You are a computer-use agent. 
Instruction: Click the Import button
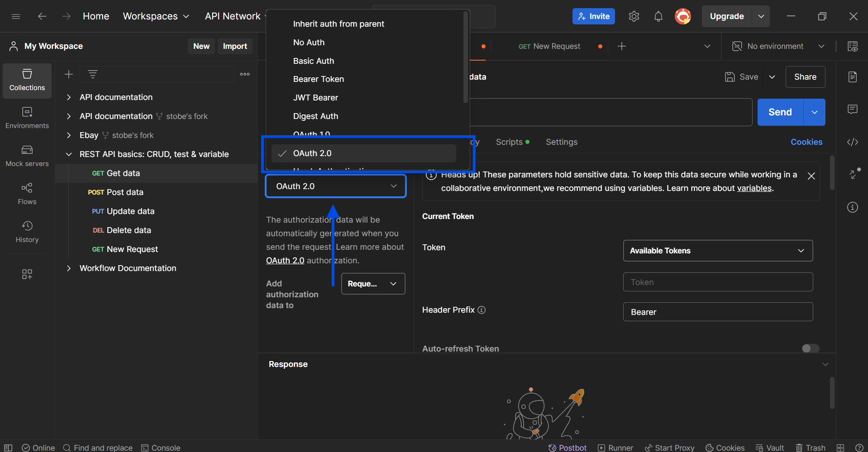[x=235, y=46]
